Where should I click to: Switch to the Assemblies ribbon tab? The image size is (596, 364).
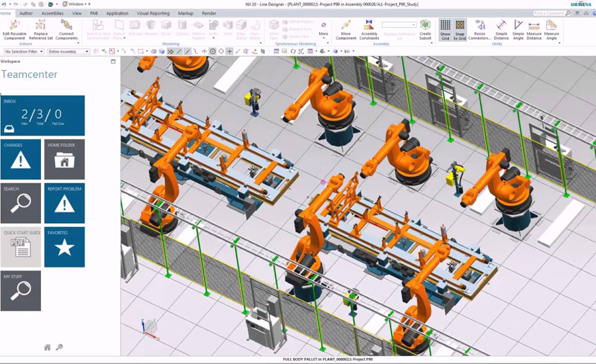click(x=52, y=13)
